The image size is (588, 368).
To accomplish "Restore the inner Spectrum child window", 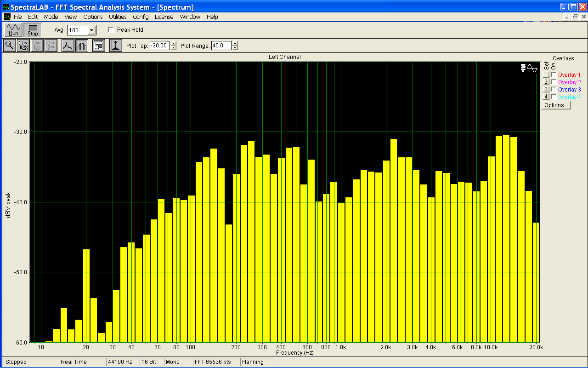I will coord(575,17).
